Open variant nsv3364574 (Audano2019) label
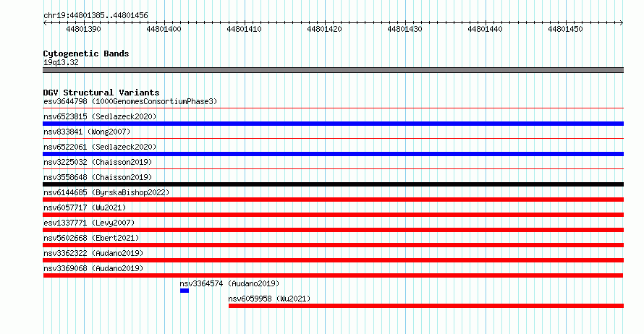The image size is (644, 334). (229, 283)
